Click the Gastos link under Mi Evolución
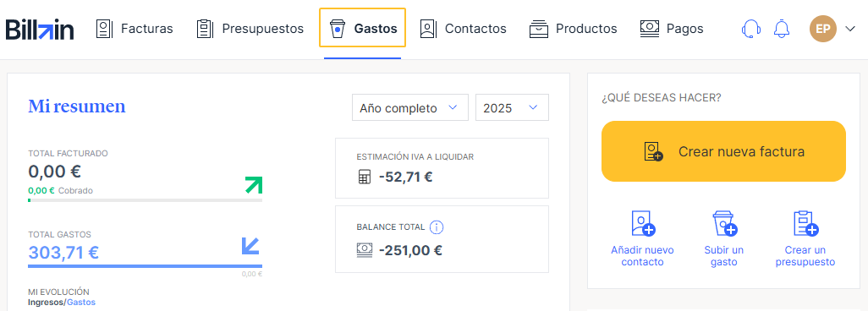Viewport: 868px width, 311px height. (81, 303)
